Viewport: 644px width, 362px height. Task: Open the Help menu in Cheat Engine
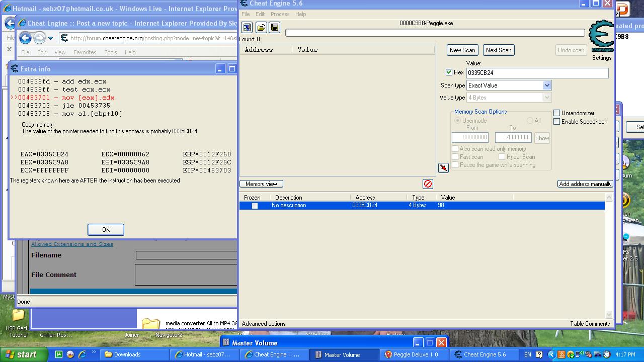(x=300, y=14)
